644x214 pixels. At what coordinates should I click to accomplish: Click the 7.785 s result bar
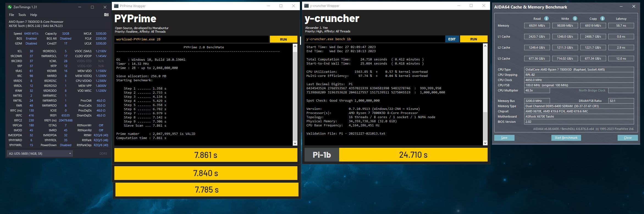(207, 190)
